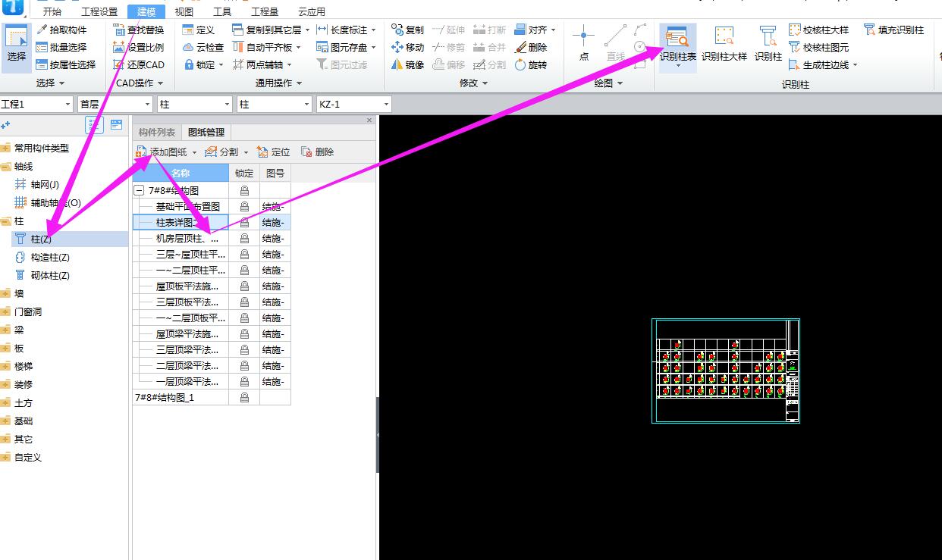The height and width of the screenshot is (560, 942).
Task: Toggle lock for 柱表详图 row
Action: coord(244,223)
